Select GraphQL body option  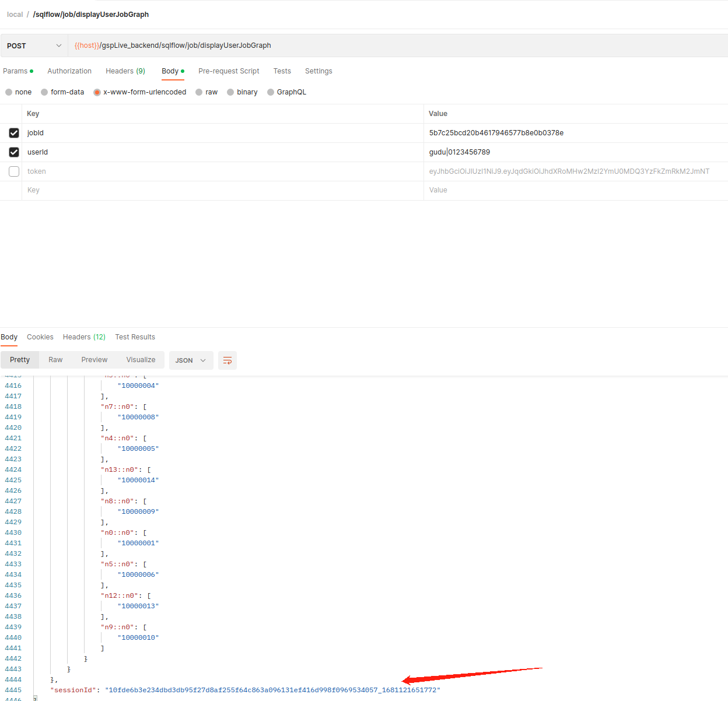click(271, 92)
